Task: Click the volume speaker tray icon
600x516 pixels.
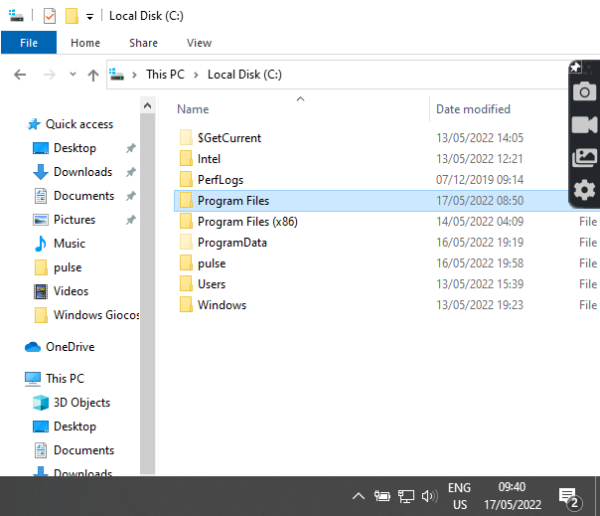Action: click(x=429, y=496)
